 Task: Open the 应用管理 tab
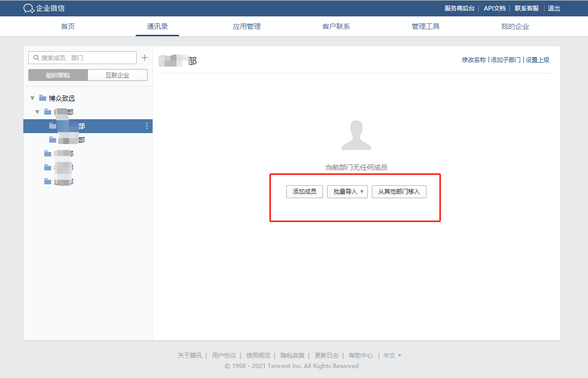tap(247, 26)
